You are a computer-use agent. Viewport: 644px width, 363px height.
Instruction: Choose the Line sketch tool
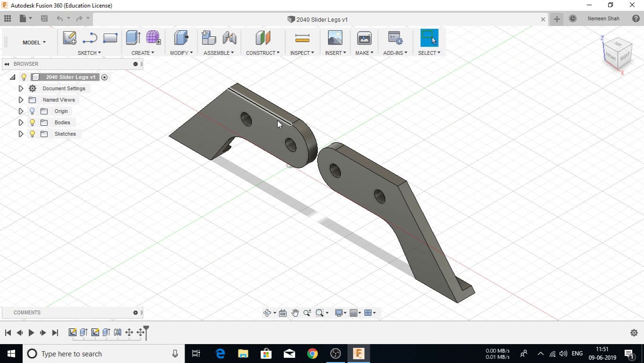pyautogui.click(x=90, y=38)
